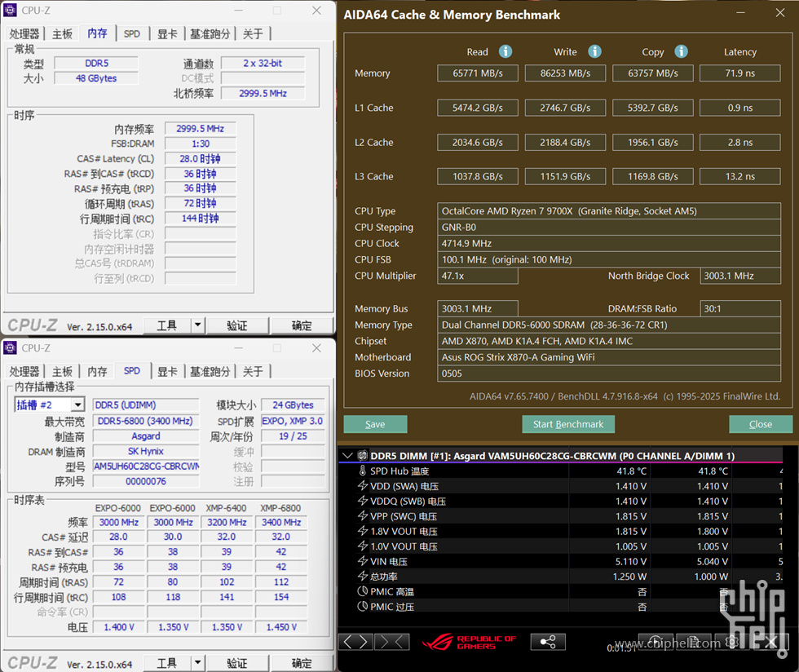Click the EXPO, XMP 3.0 SPD扩展 value
Viewport: 799px width, 672px height.
point(293,421)
